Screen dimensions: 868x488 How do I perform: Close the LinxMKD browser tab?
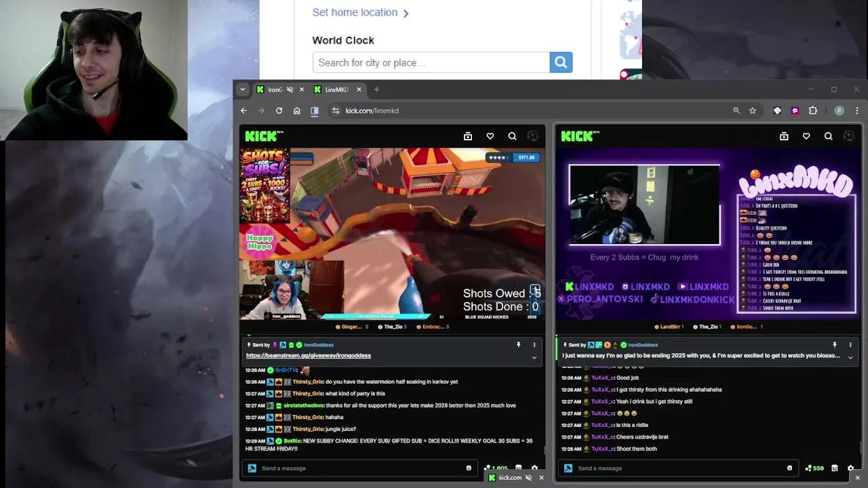pyautogui.click(x=359, y=89)
